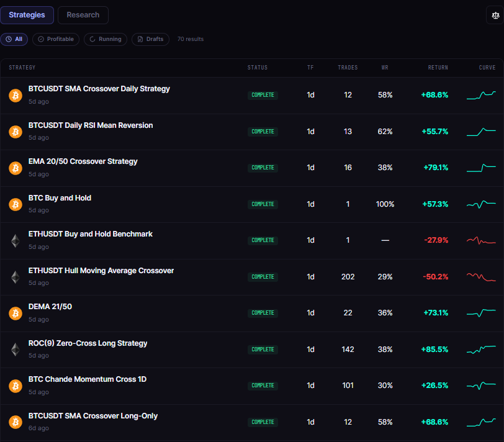Click COMPLETE badge for BTC Chande Momentum Cross 1D

click(263, 386)
